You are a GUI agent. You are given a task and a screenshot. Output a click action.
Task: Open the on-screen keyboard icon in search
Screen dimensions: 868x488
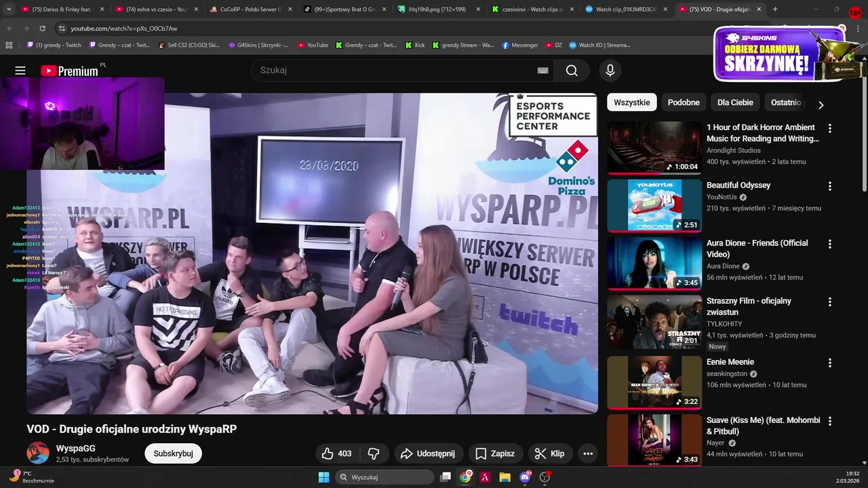pos(542,70)
